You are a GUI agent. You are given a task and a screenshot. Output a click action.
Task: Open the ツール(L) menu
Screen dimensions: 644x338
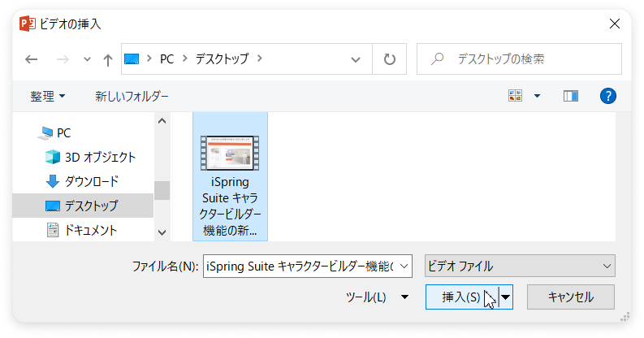coord(376,297)
